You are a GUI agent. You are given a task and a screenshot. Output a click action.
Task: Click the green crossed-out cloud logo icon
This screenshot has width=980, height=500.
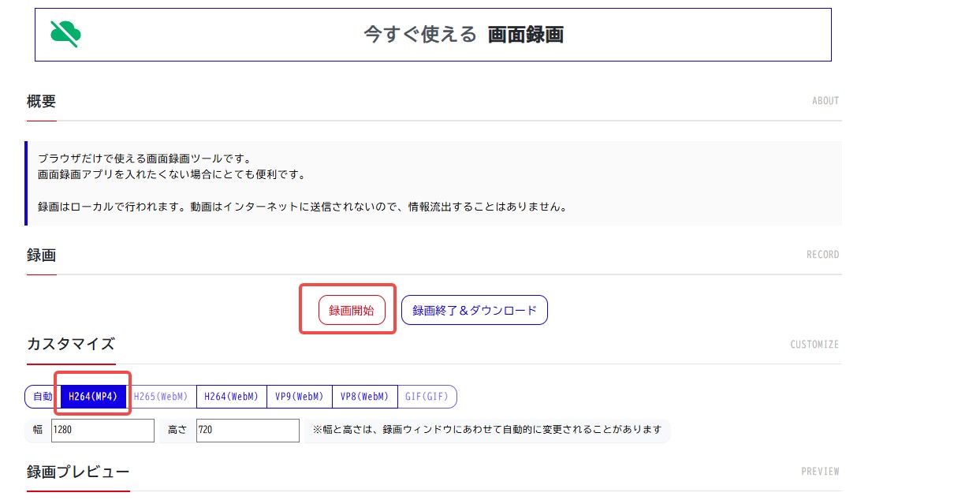66,34
